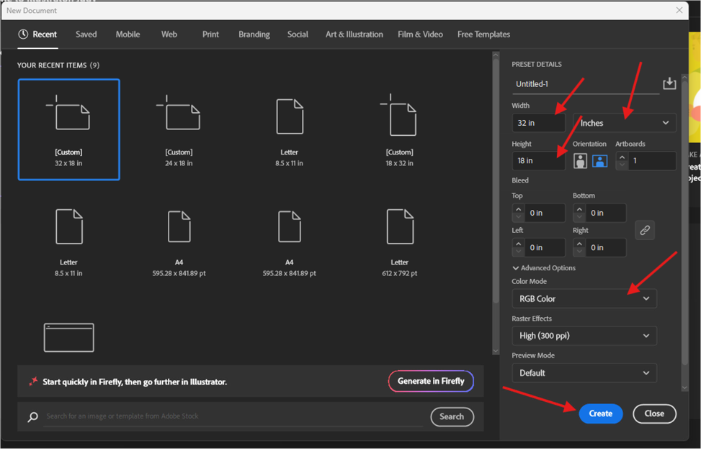Click the Firefly sparkle icon
The height and width of the screenshot is (450, 702).
pos(33,381)
